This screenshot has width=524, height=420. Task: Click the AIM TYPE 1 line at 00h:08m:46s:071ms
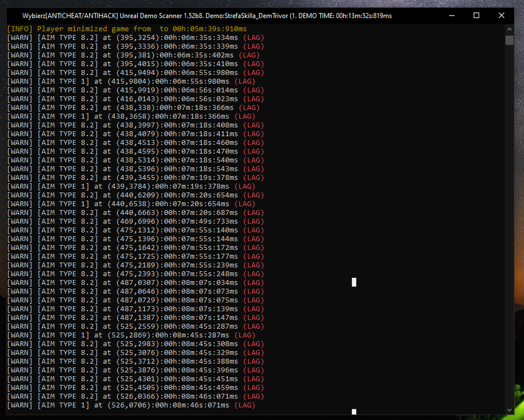131,405
